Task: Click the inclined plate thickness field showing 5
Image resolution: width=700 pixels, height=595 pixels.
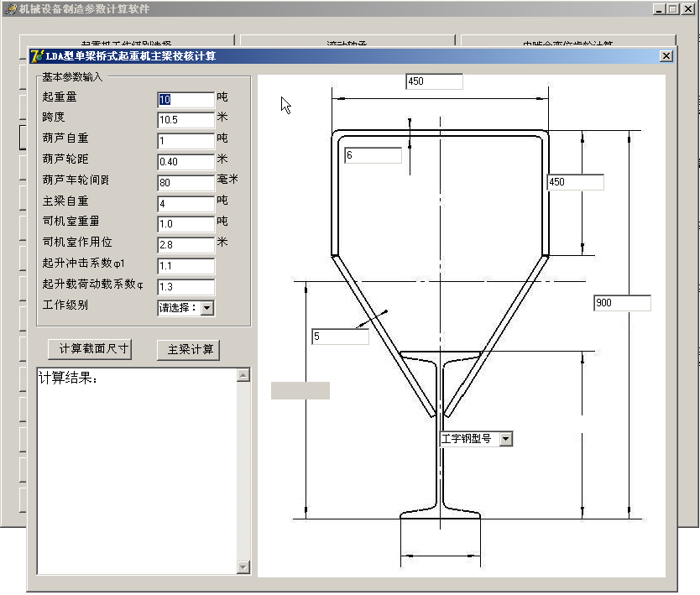Action: (341, 337)
